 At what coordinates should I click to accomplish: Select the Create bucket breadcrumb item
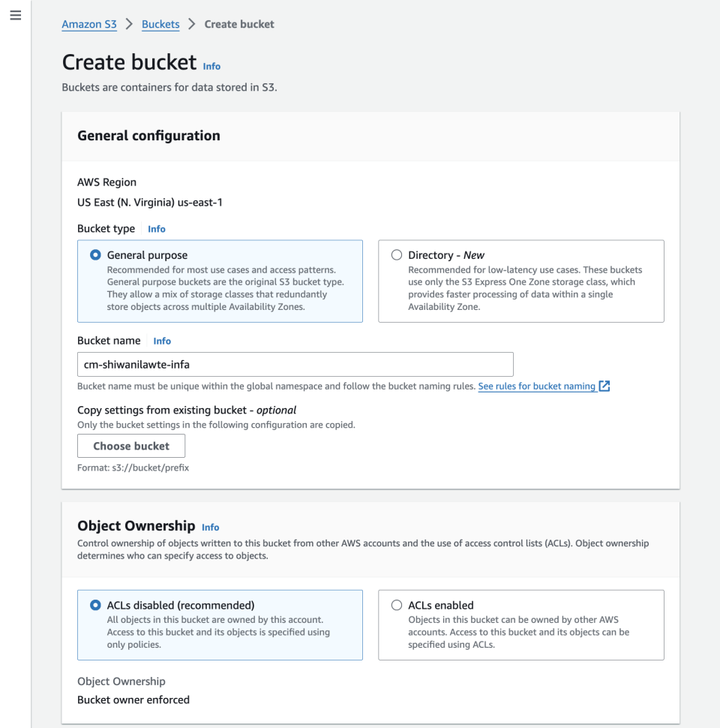238,24
